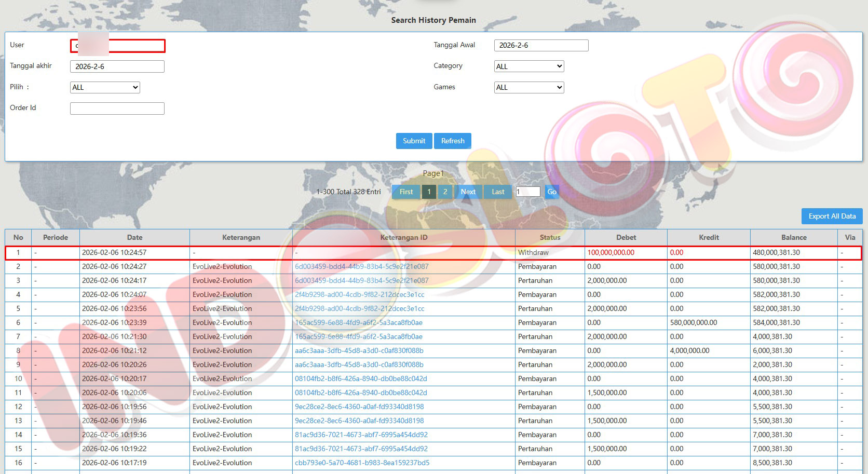Image resolution: width=868 pixels, height=474 pixels.
Task: Edit the Tanggal Awal date field
Action: tap(541, 45)
